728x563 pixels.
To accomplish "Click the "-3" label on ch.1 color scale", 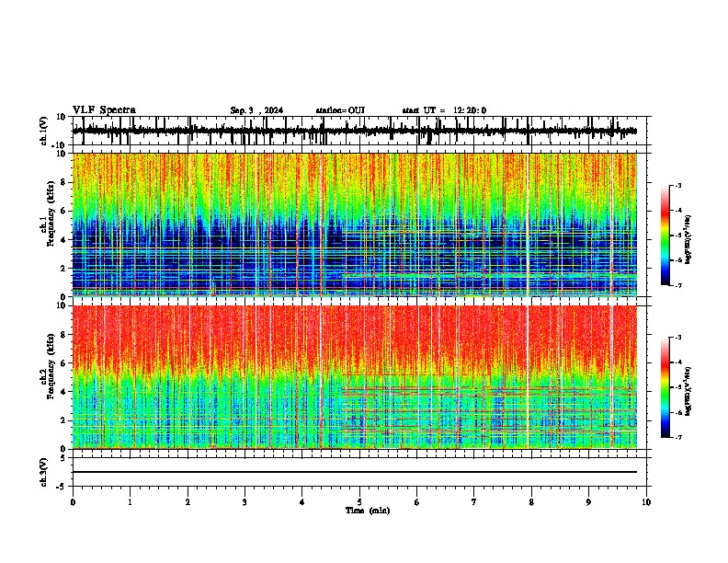I will tap(678, 185).
